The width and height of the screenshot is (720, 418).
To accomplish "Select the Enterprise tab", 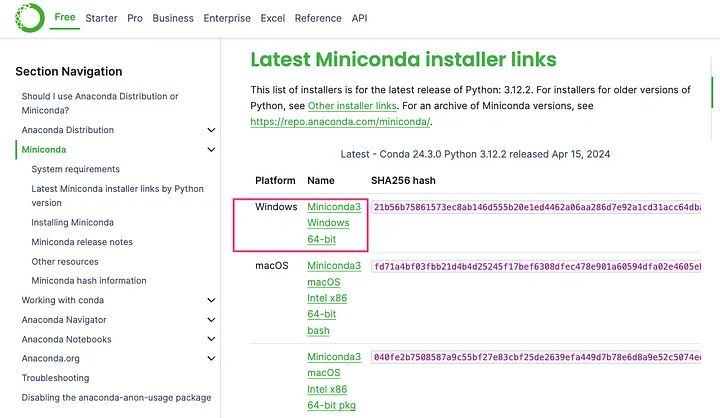I will coord(227,18).
